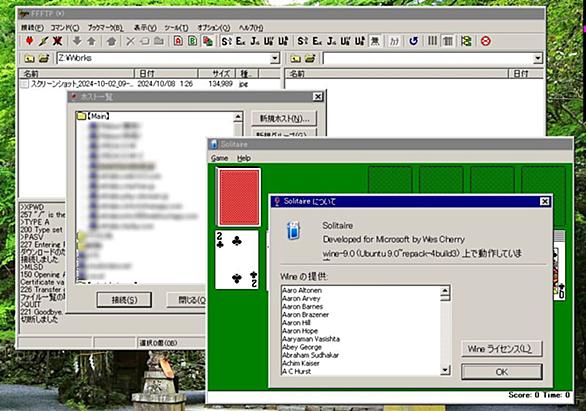Click host list scrollbar up arrow

[x=238, y=117]
